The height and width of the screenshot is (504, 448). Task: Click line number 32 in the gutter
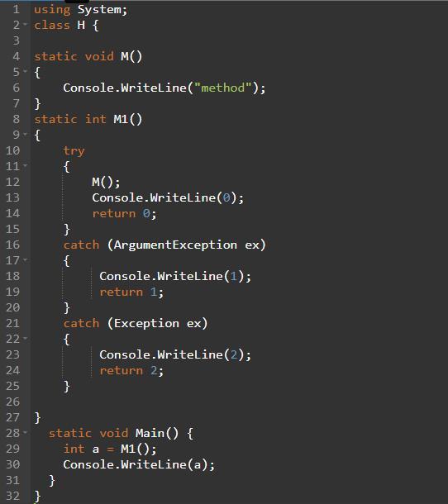[13, 496]
